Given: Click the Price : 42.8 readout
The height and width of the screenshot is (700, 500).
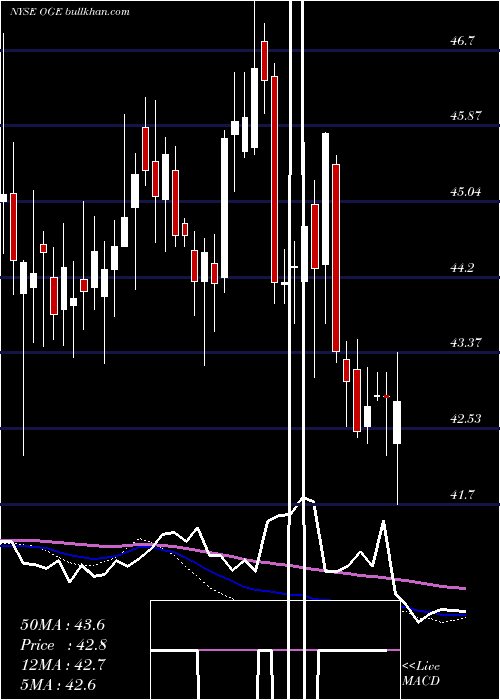Looking at the screenshot, I should pyautogui.click(x=63, y=645).
